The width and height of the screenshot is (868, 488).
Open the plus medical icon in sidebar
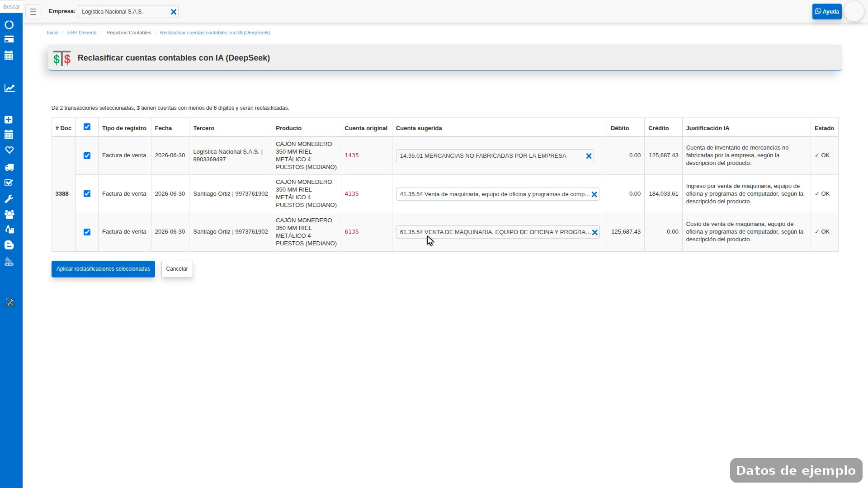click(x=9, y=120)
